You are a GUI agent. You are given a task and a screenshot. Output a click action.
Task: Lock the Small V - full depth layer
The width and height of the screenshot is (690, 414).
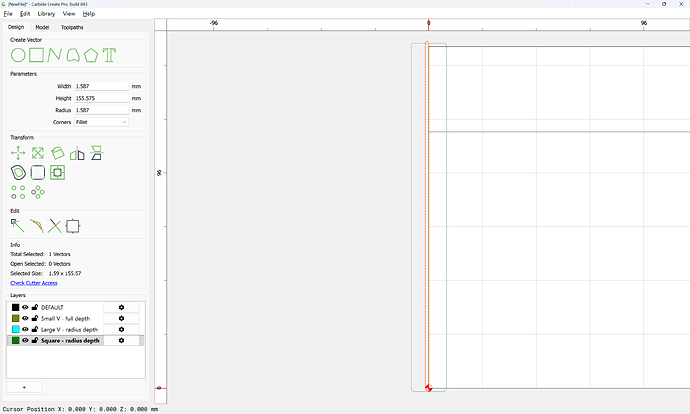pos(35,318)
